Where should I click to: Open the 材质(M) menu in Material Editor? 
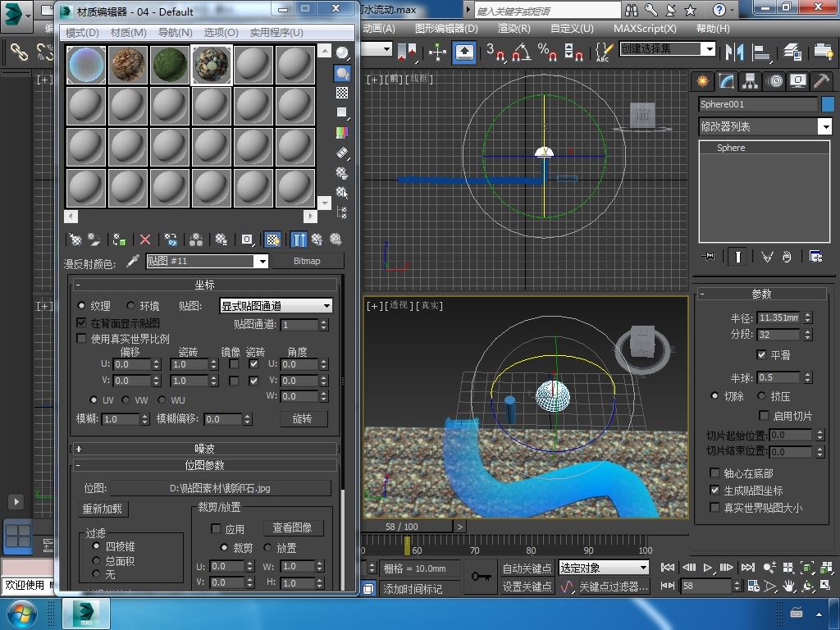(128, 33)
